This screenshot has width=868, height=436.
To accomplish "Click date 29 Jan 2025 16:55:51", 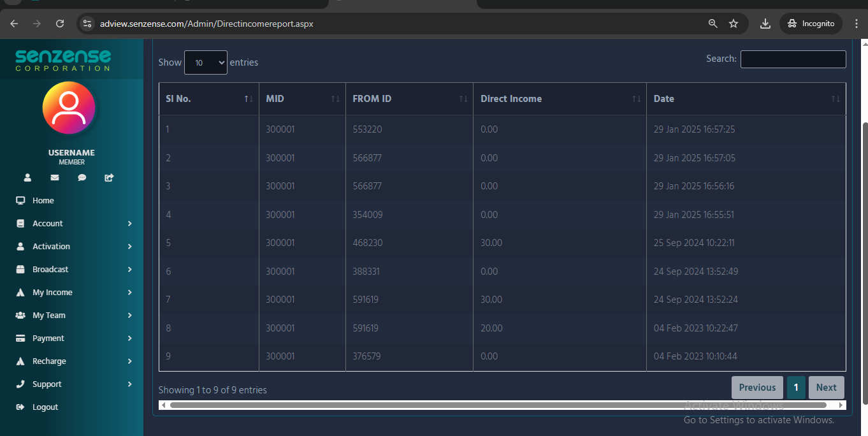I will tap(694, 215).
